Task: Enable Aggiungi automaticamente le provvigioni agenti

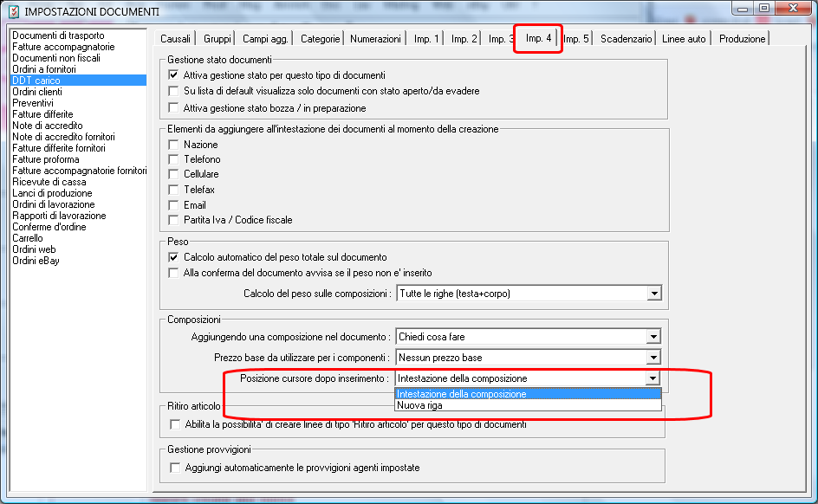Action: tap(175, 468)
